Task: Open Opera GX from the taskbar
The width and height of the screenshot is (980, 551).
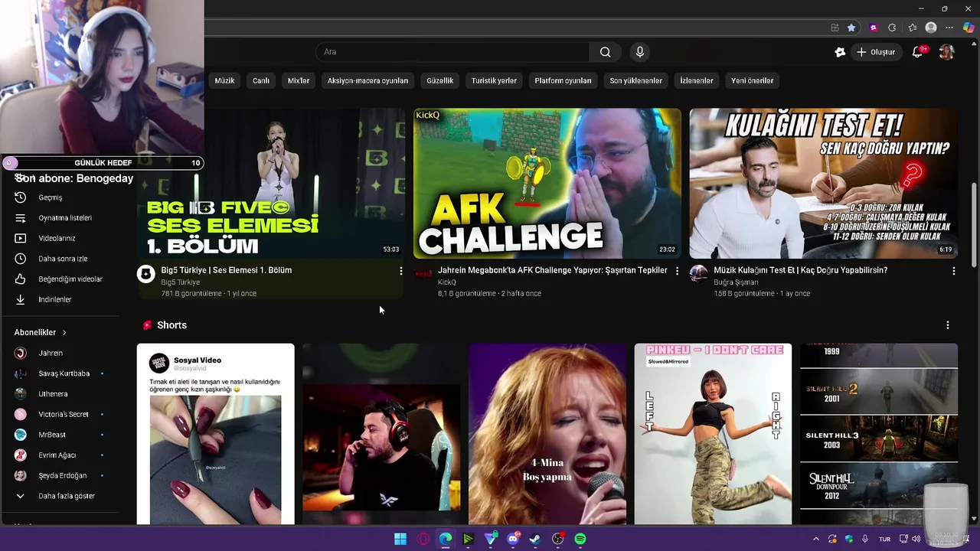Action: (423, 539)
